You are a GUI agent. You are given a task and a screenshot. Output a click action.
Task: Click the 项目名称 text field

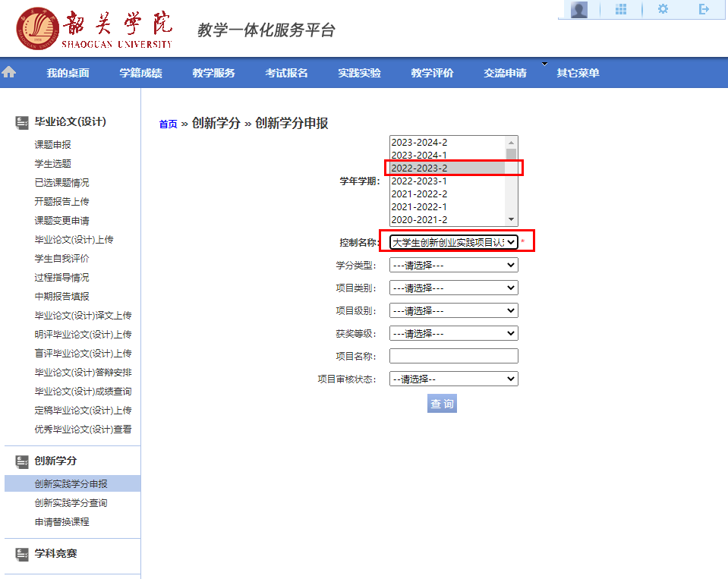(453, 356)
